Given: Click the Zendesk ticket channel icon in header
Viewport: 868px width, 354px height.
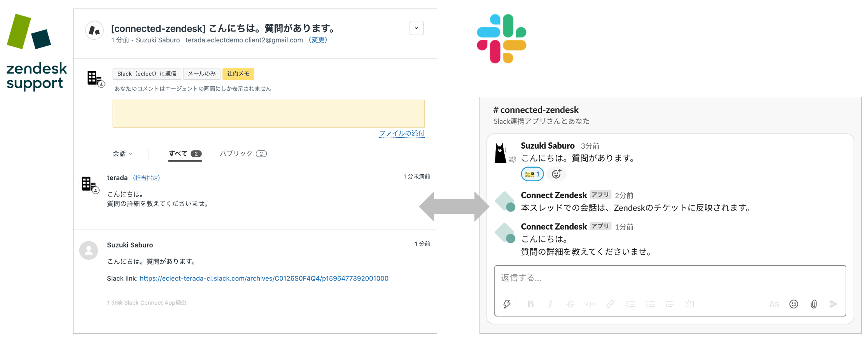Looking at the screenshot, I should coord(94,30).
